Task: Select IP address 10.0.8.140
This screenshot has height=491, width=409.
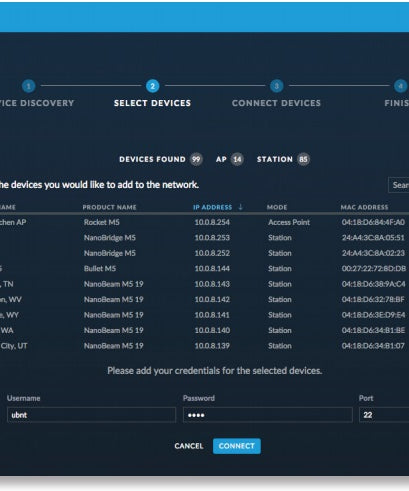Action: 212,330
